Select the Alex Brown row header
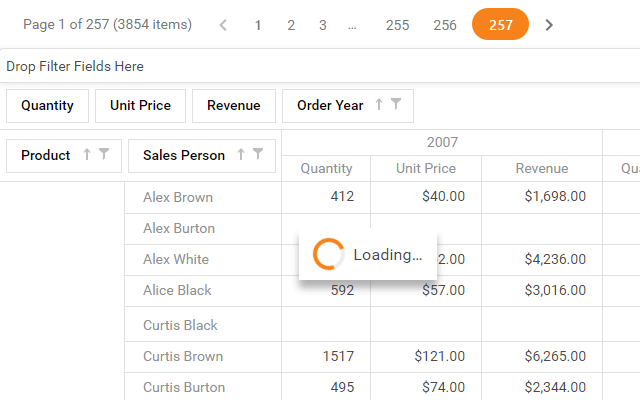Viewport: 640px width, 400px height. 178,197
